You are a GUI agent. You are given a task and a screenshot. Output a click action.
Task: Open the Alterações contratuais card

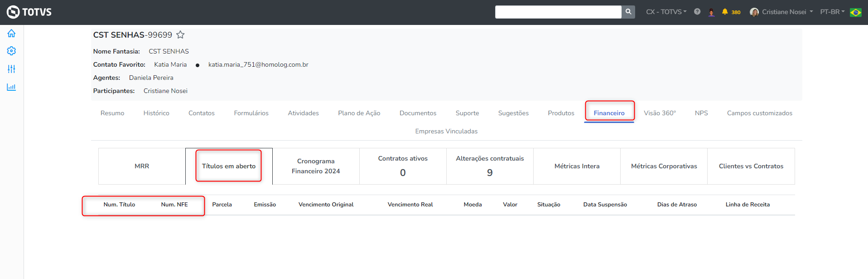coord(490,166)
